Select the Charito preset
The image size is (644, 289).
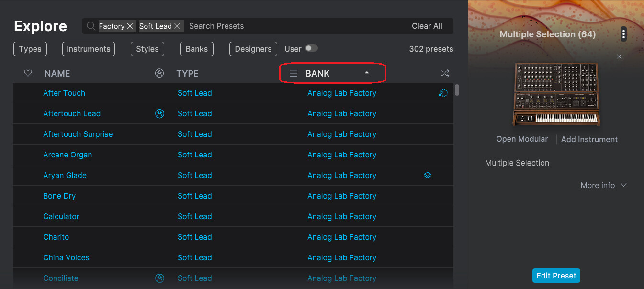tap(56, 237)
